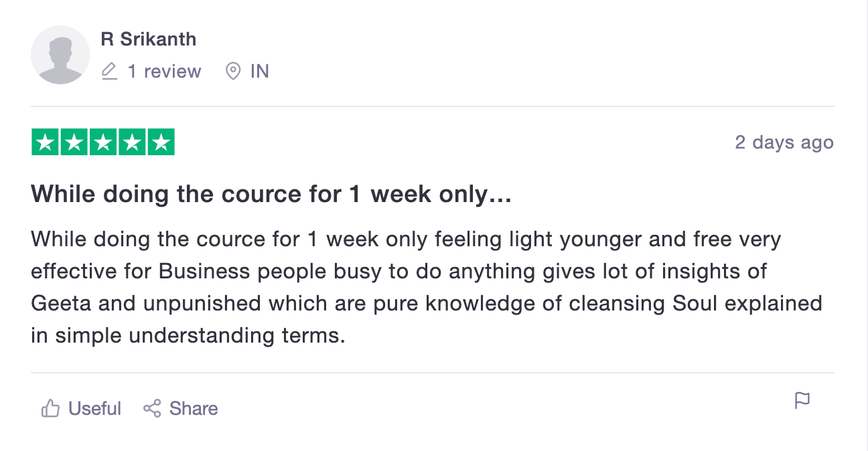Click the 'IN' country label

[x=260, y=71]
